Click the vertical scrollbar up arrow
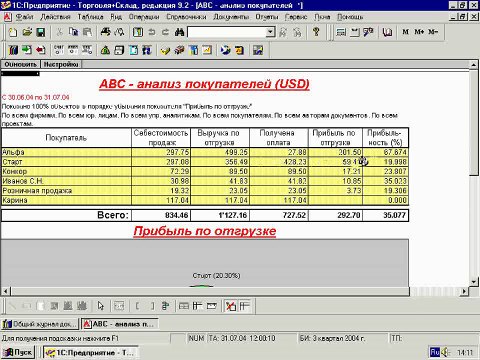 tap(474, 65)
